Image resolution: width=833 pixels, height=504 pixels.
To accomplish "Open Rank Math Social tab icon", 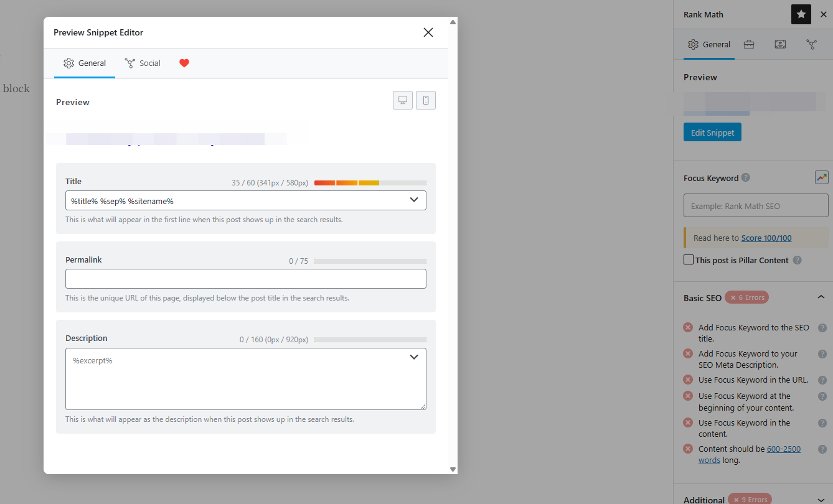I will click(x=811, y=45).
